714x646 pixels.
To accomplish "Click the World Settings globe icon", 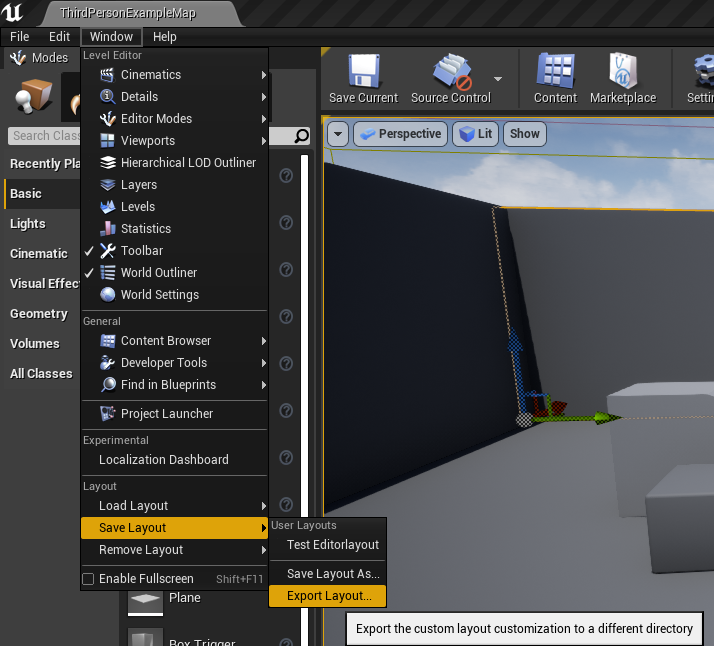I will [x=107, y=295].
